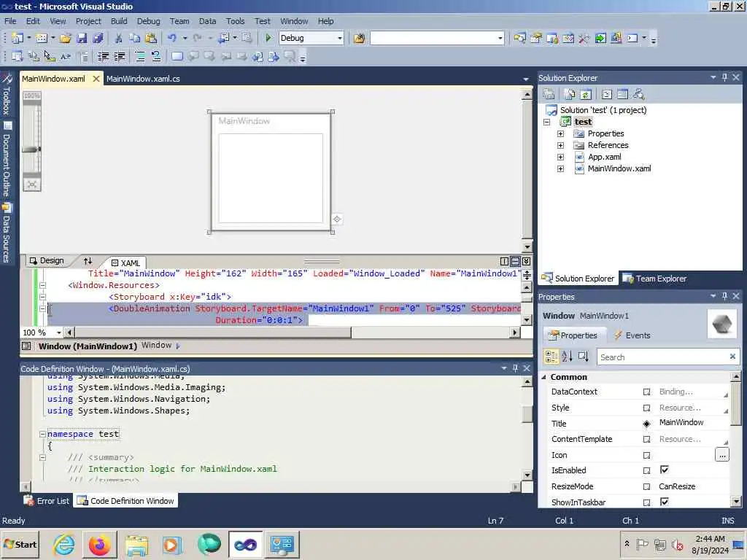Expand the References node
747x560 pixels.
[561, 145]
